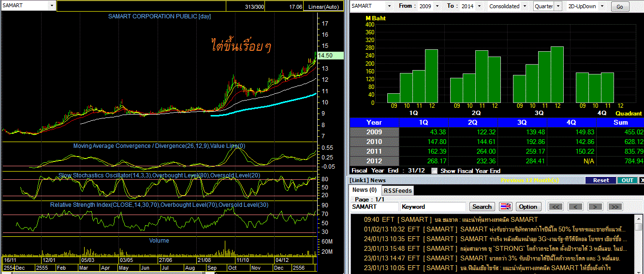Open the Consolidated statement type dropdown
Image resolution: width=644 pixels, height=274 pixels.
coord(524,6)
